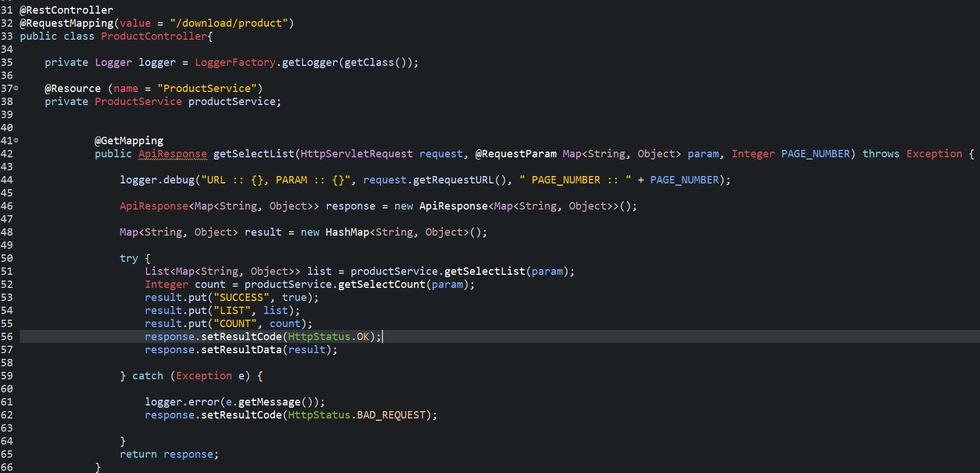The width and height of the screenshot is (980, 473).
Task: Click the @RequestMapping annotation on line 32
Action: tap(66, 23)
